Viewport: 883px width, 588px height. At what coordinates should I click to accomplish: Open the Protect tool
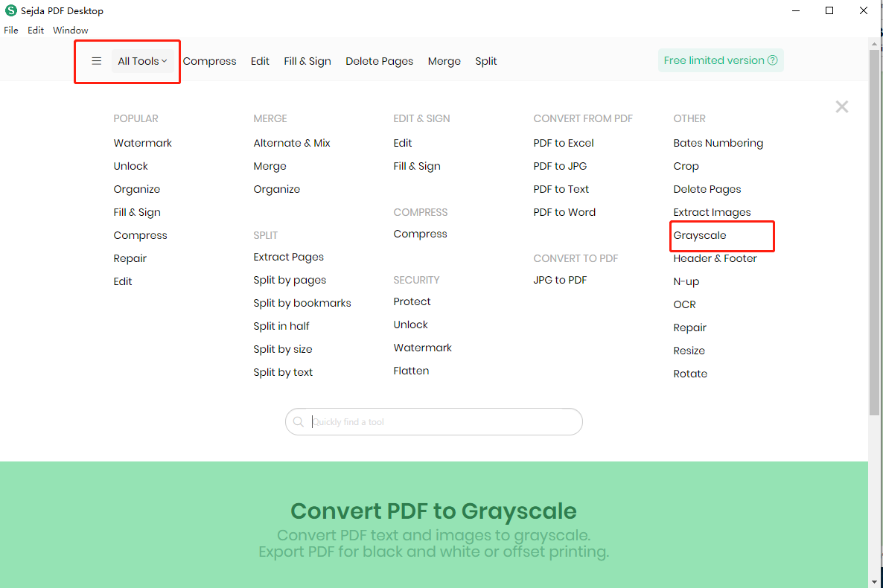pyautogui.click(x=412, y=301)
